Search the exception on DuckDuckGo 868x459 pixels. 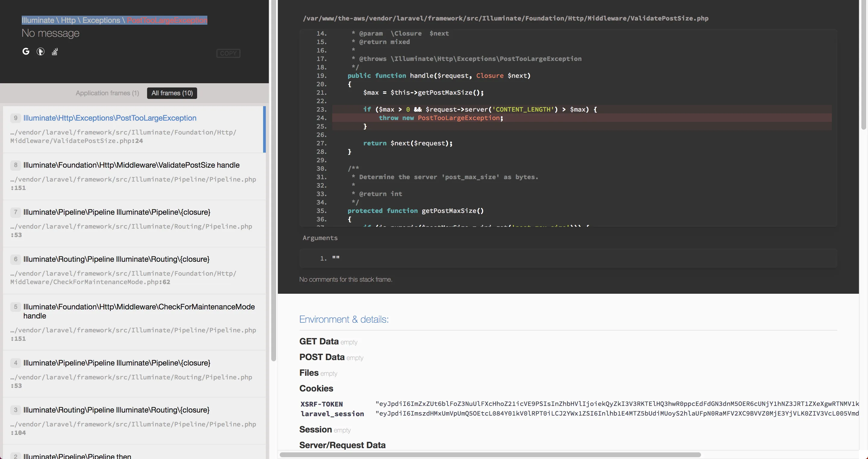pyautogui.click(x=40, y=52)
